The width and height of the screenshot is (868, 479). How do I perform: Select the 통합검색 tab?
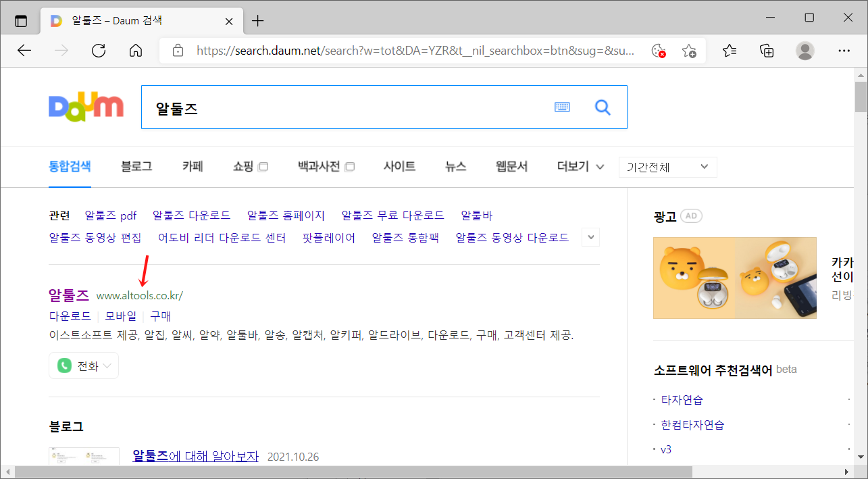(70, 166)
